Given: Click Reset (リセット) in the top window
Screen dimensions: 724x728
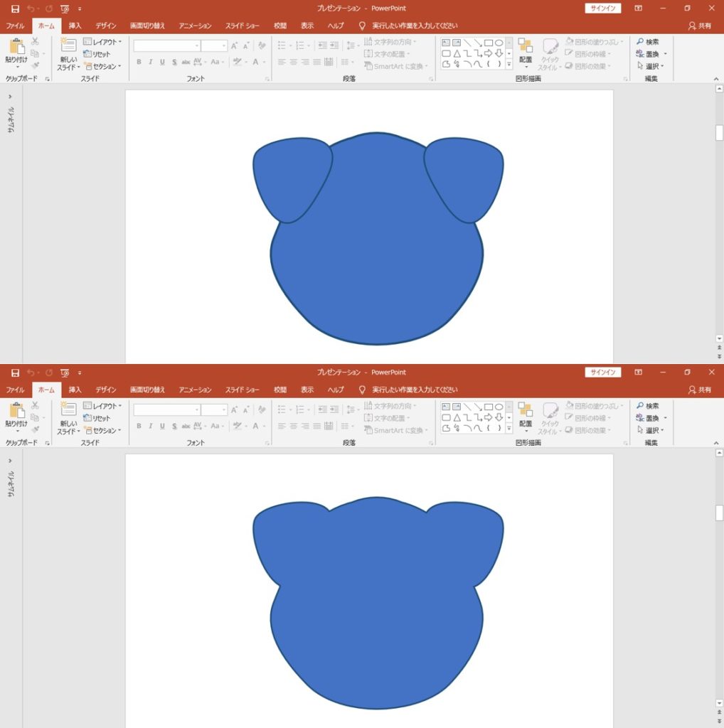Looking at the screenshot, I should pos(97,54).
